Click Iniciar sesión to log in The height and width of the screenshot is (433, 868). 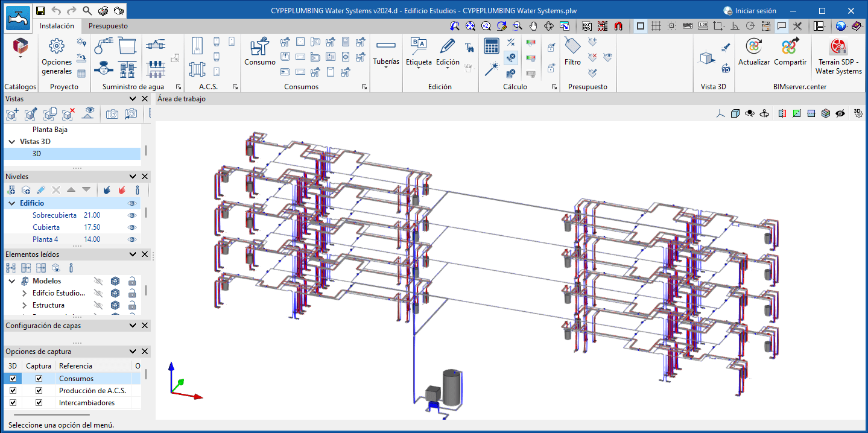(x=749, y=11)
